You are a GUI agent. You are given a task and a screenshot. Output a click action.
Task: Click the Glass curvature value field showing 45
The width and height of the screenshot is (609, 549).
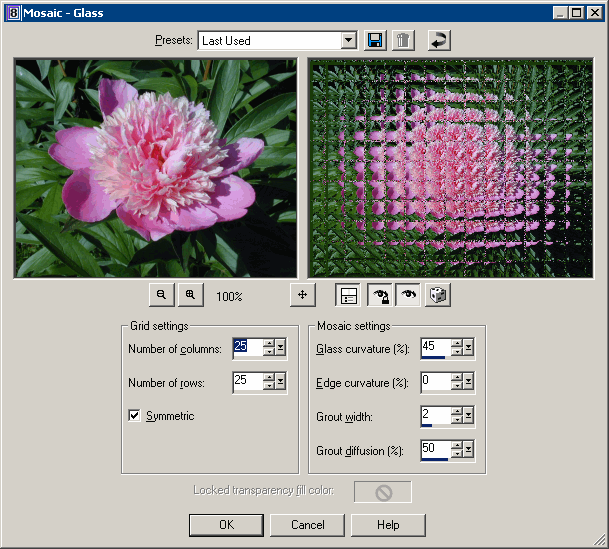[x=436, y=347]
